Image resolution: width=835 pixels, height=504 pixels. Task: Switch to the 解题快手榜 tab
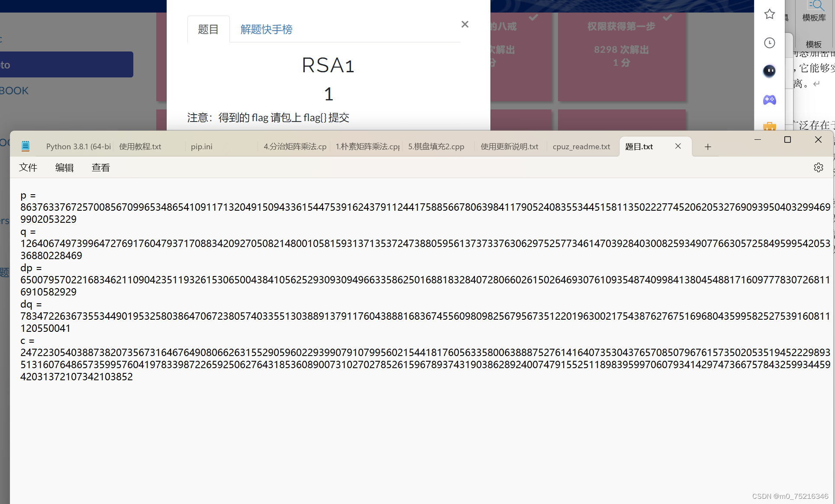click(x=266, y=29)
